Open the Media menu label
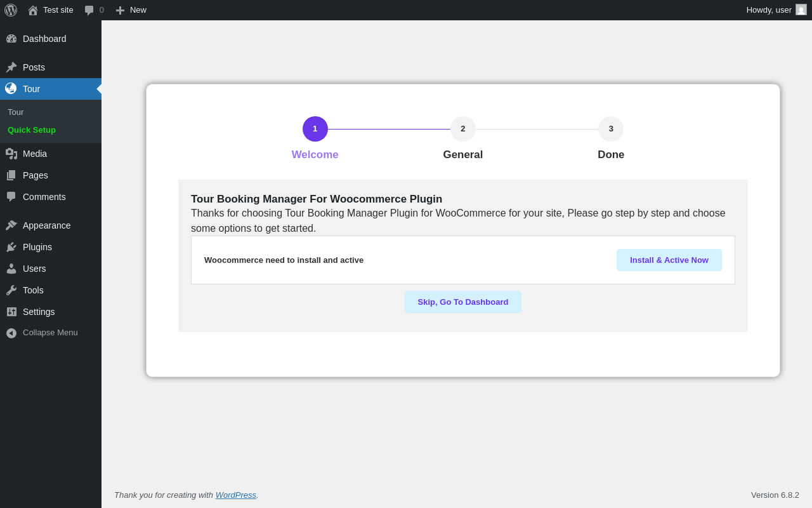Viewport: 812px width, 508px height. 35,154
